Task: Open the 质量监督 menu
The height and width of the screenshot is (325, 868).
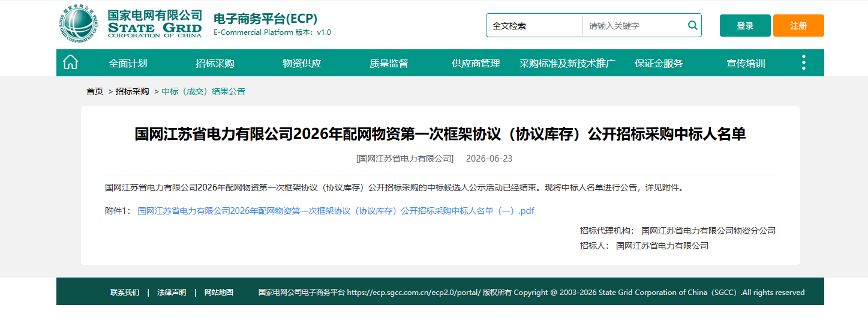Action: [389, 63]
